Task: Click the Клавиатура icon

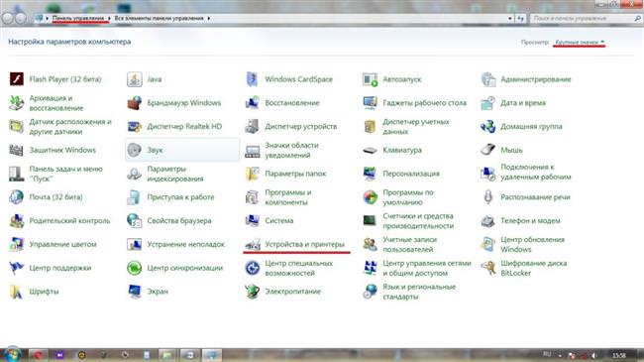Action: pyautogui.click(x=370, y=150)
